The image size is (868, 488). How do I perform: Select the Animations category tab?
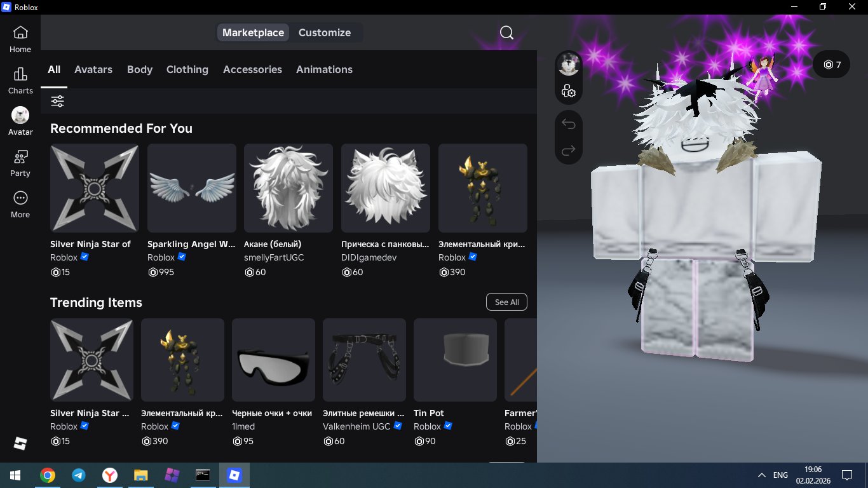pyautogui.click(x=324, y=69)
